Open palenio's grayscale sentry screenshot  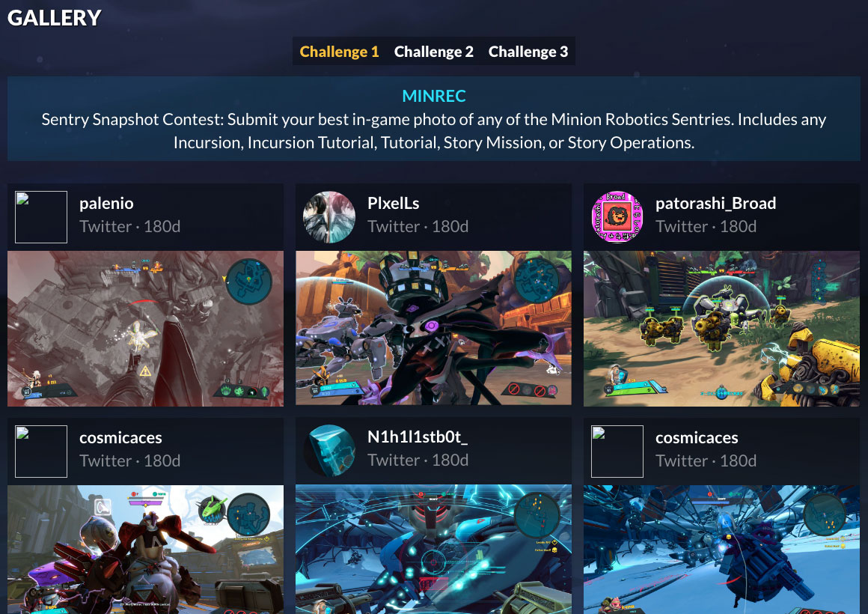[x=146, y=329]
